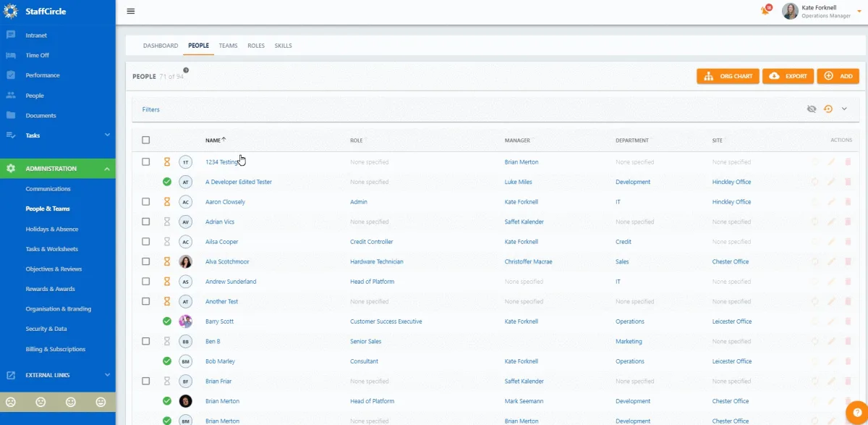
Task: Tick checkbox for Alva Scotchmoor
Action: coord(146,261)
